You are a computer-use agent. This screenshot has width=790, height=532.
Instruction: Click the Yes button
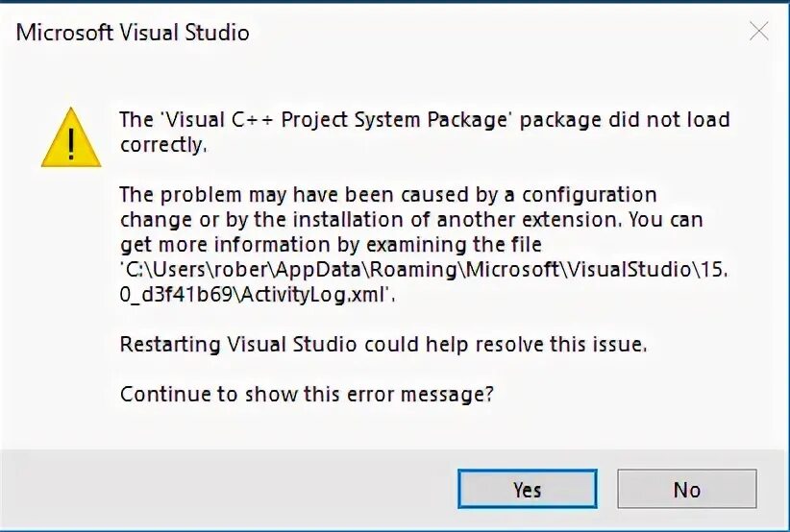[527, 490]
